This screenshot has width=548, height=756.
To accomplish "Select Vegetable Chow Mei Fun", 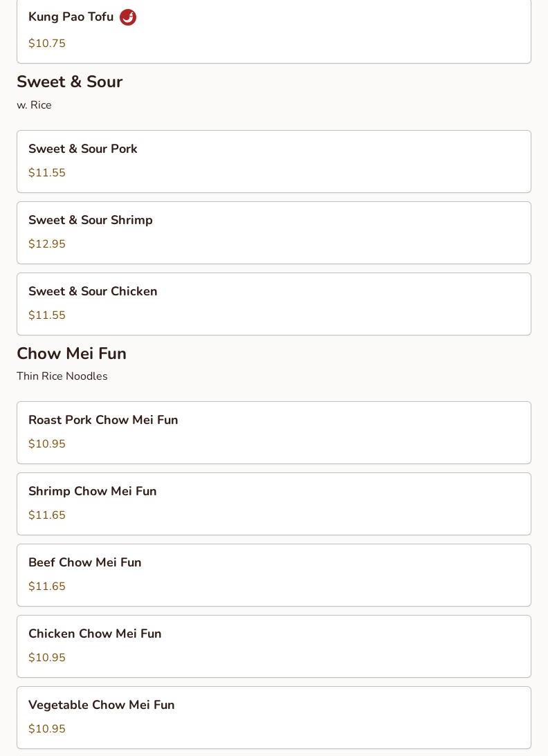I will [x=274, y=718].
